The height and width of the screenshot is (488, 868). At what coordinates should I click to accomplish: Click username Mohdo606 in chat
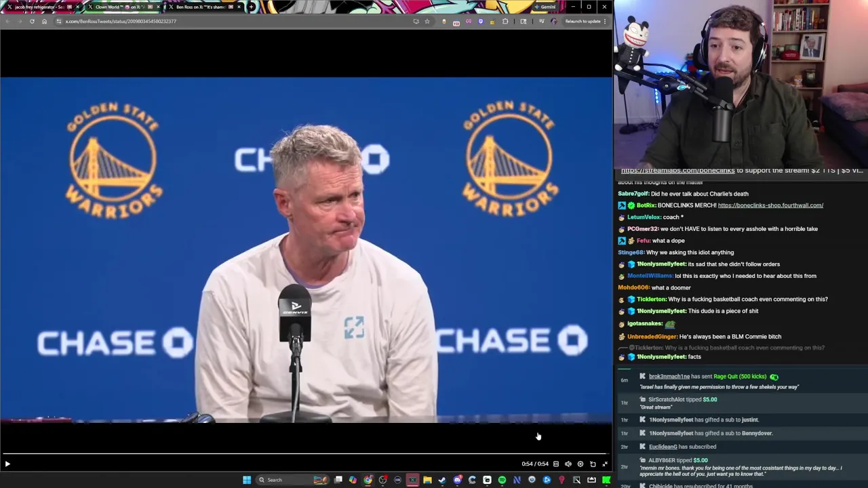click(x=633, y=287)
